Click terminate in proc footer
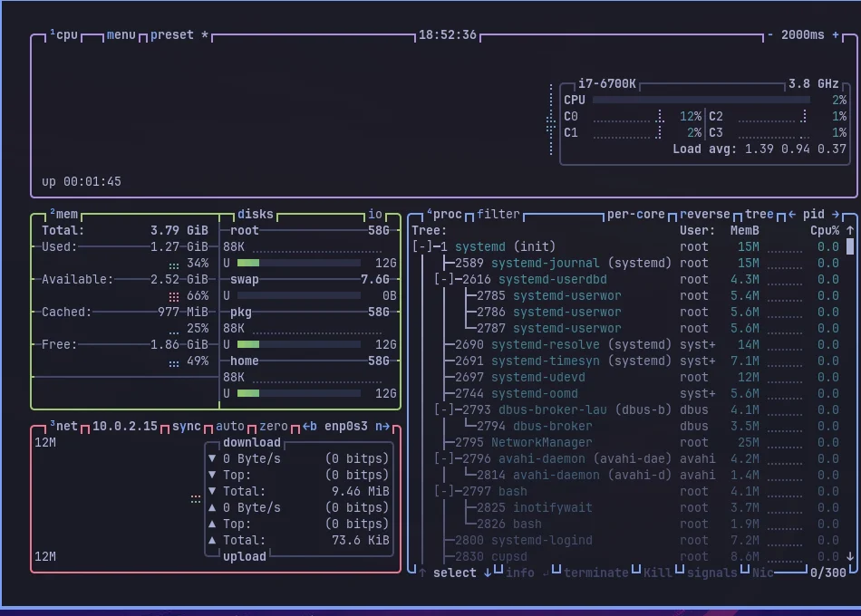 pos(595,573)
